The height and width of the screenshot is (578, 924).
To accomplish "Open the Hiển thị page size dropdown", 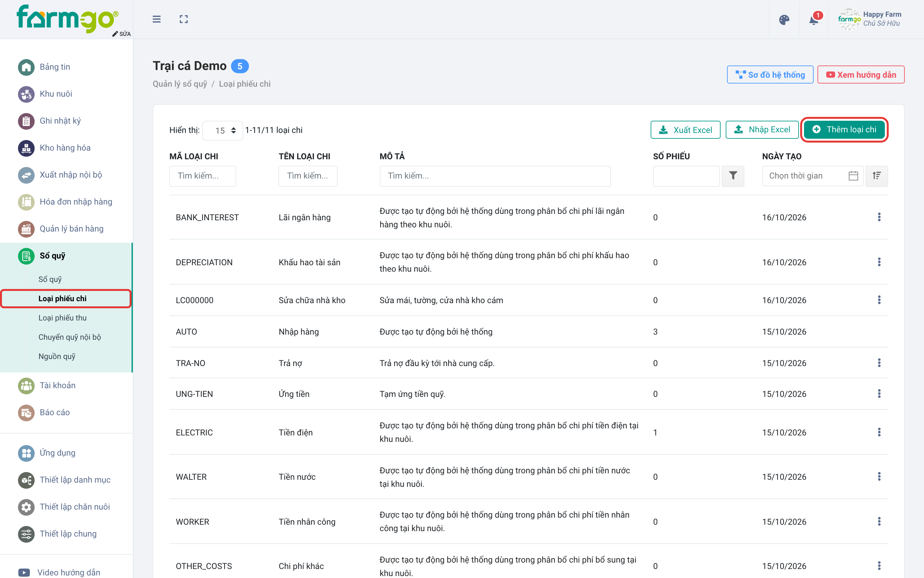I will point(223,130).
